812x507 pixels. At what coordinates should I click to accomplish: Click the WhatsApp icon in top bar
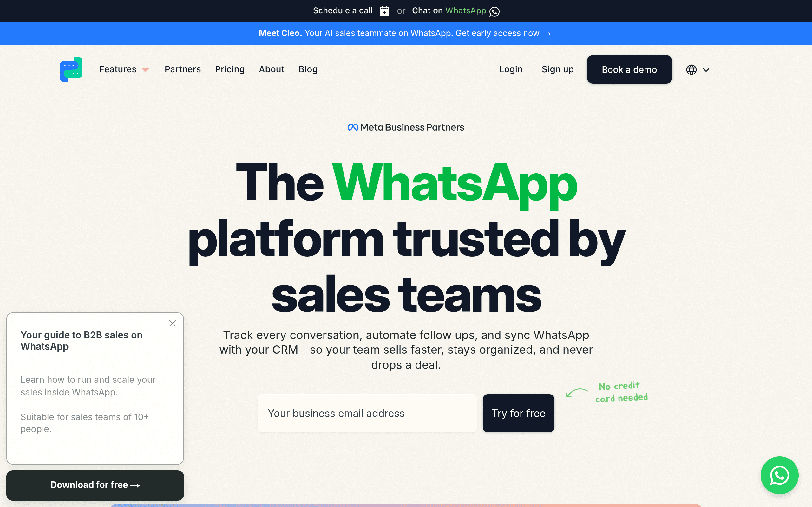coord(494,11)
